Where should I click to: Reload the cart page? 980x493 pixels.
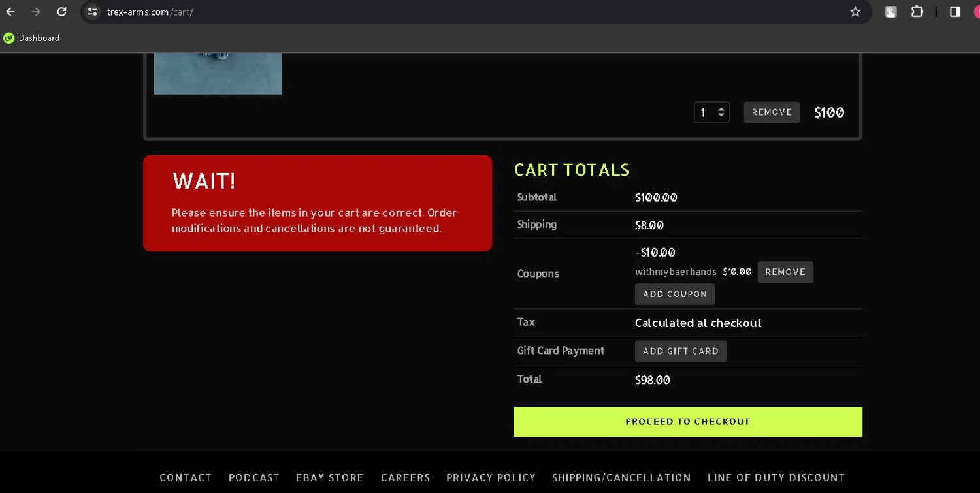click(x=61, y=12)
